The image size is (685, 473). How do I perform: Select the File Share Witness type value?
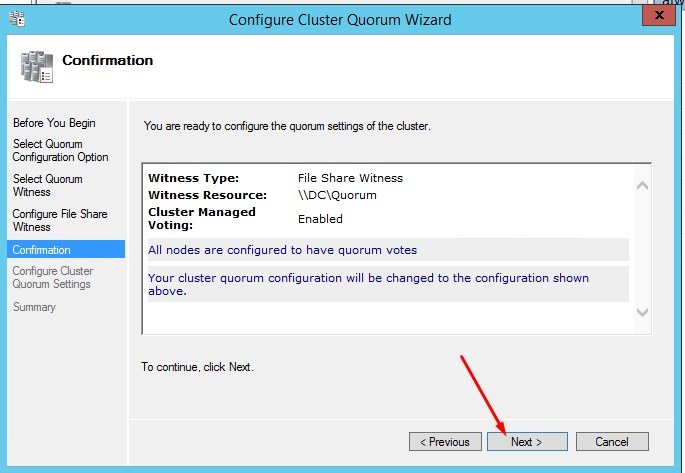point(350,178)
